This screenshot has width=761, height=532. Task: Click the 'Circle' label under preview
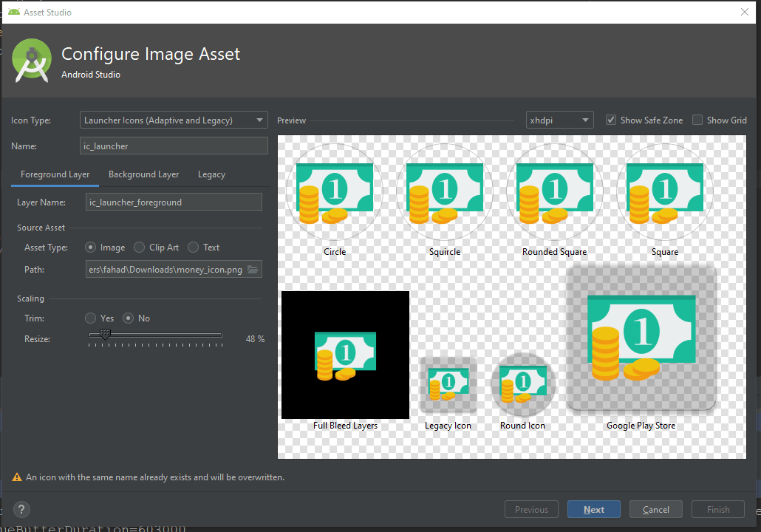tap(335, 251)
